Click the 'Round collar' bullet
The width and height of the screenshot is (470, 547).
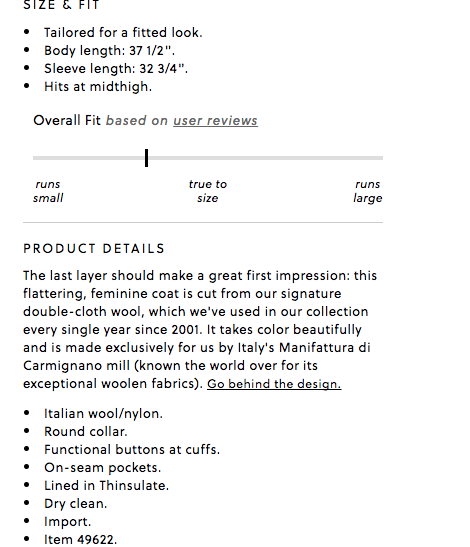click(x=86, y=432)
